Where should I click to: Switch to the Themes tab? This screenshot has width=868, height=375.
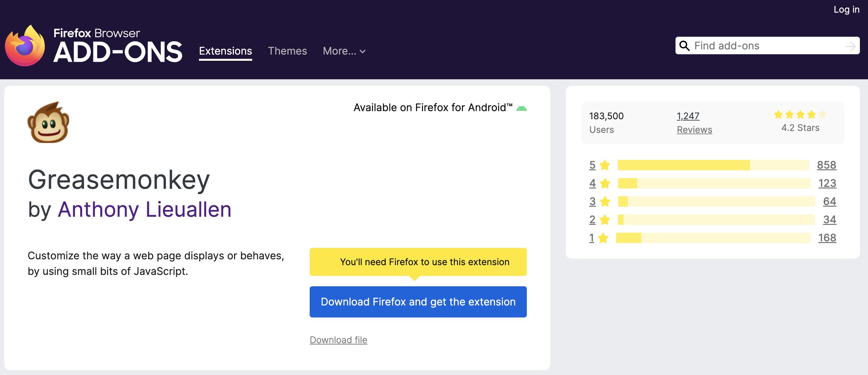point(287,51)
